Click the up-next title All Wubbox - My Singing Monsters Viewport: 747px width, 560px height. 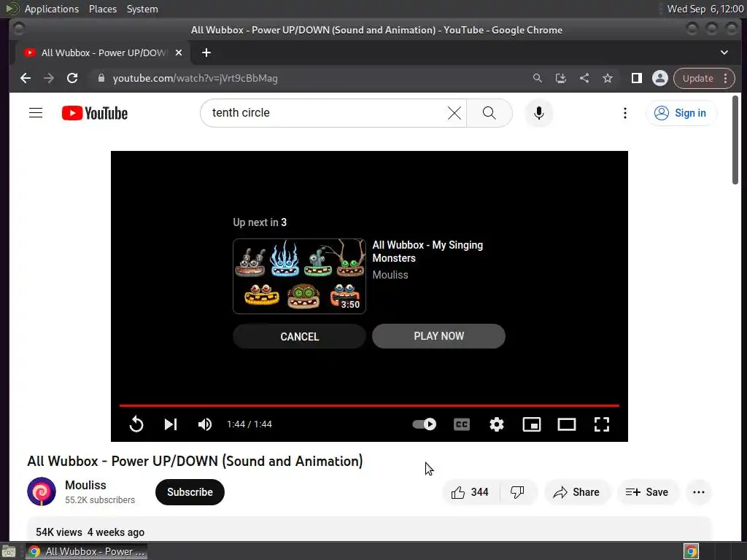click(x=427, y=252)
